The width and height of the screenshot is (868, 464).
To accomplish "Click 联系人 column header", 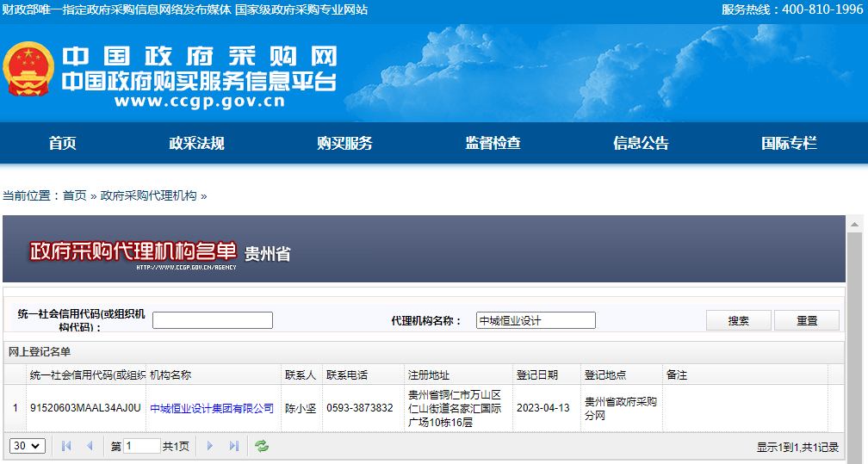I will (x=301, y=374).
